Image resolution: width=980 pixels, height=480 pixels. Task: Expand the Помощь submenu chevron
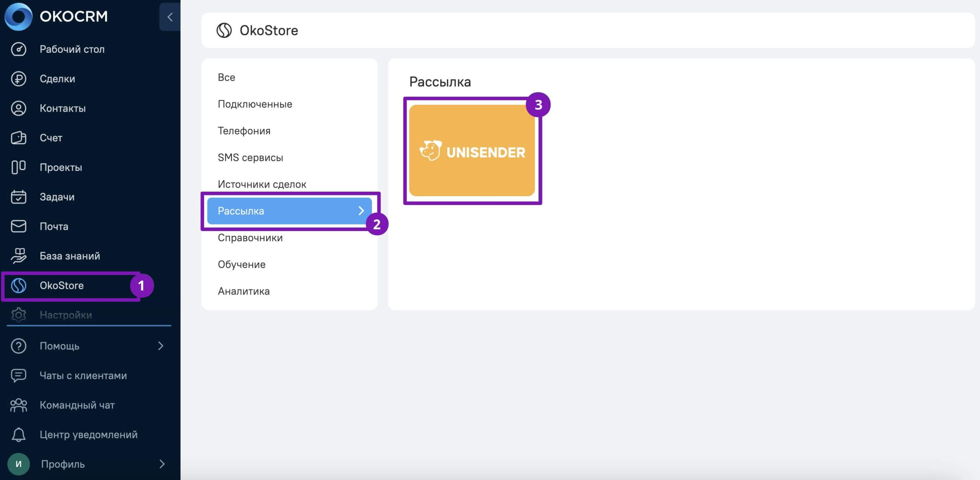pyautogui.click(x=161, y=346)
